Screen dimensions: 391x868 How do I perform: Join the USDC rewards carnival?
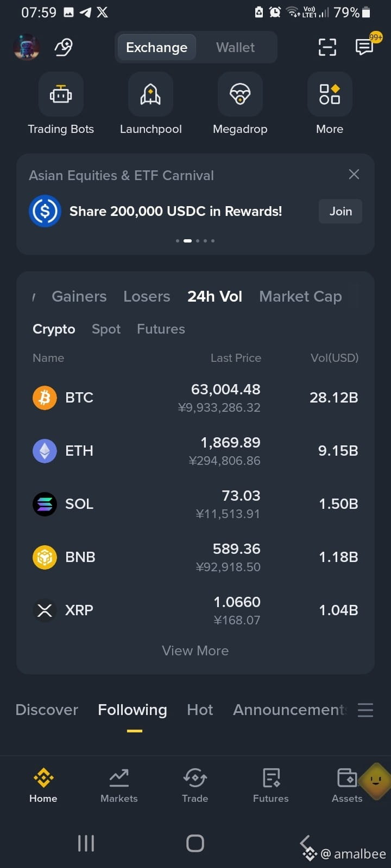coord(340,211)
